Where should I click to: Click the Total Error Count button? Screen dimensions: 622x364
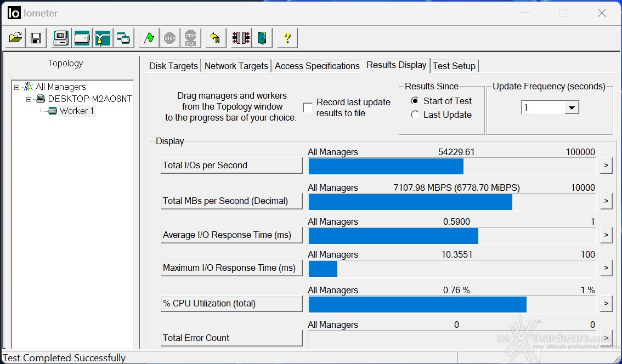point(231,338)
